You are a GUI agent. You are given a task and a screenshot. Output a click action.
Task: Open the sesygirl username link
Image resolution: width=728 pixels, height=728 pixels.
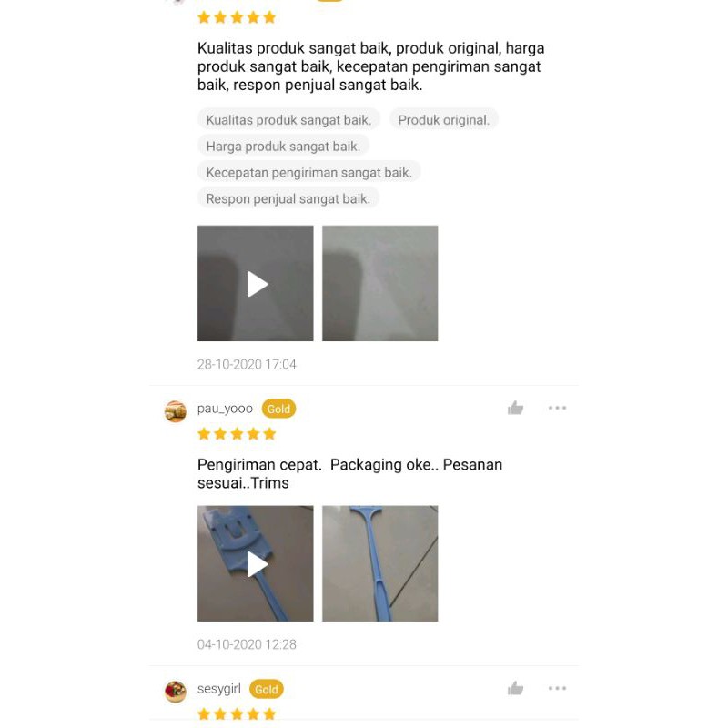point(219,689)
